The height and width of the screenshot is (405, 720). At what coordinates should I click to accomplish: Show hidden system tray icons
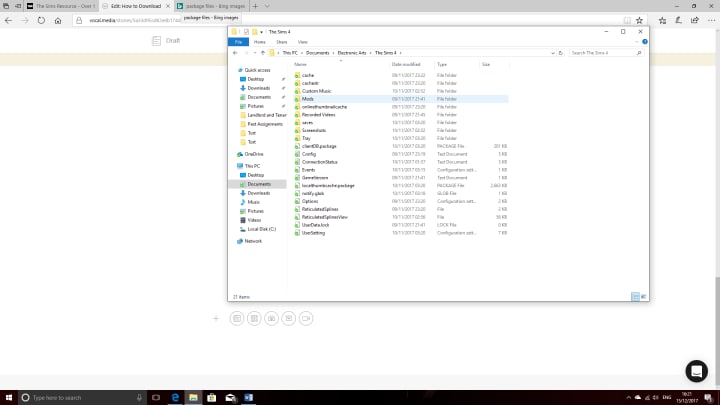(628, 398)
